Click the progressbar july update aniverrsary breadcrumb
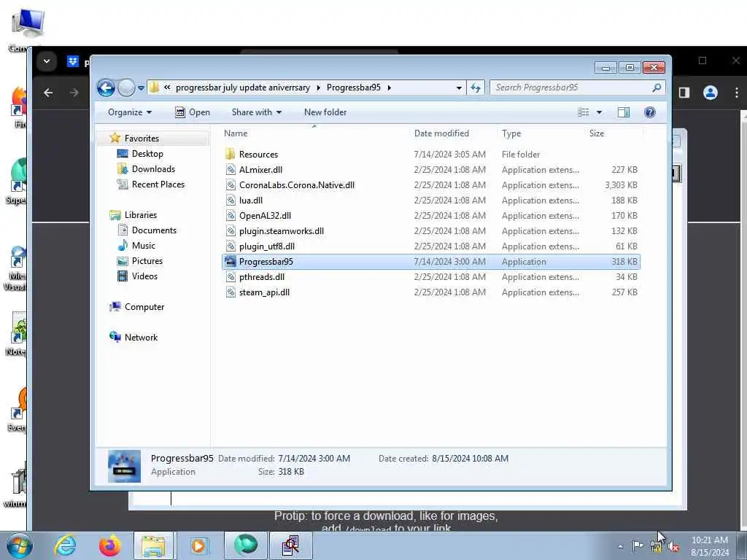This screenshot has width=747, height=560. [242, 87]
